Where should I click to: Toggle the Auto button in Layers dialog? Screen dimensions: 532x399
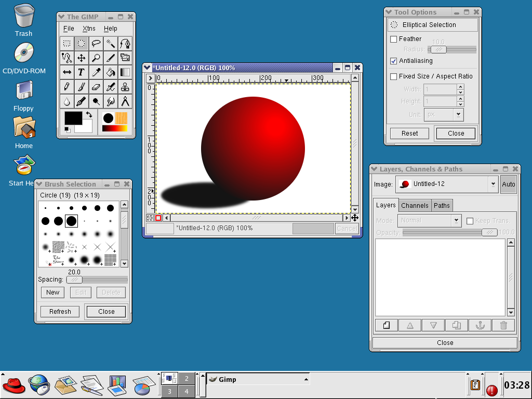click(508, 184)
